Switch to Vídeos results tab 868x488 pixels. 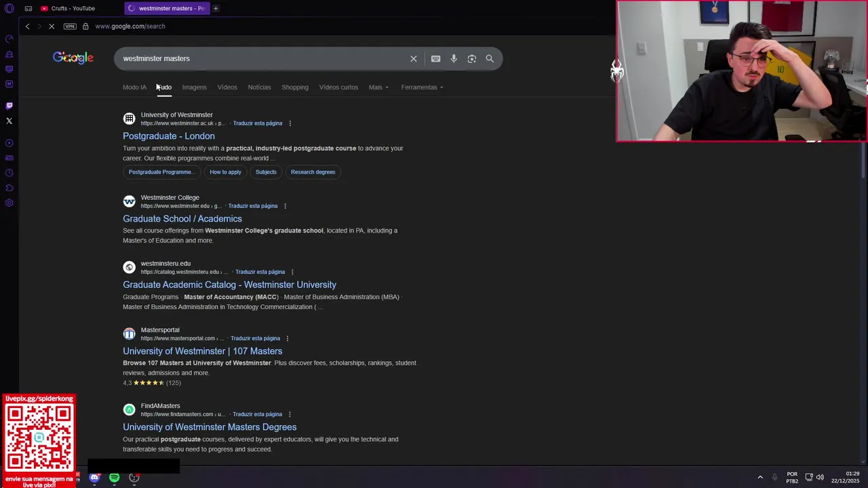click(227, 87)
